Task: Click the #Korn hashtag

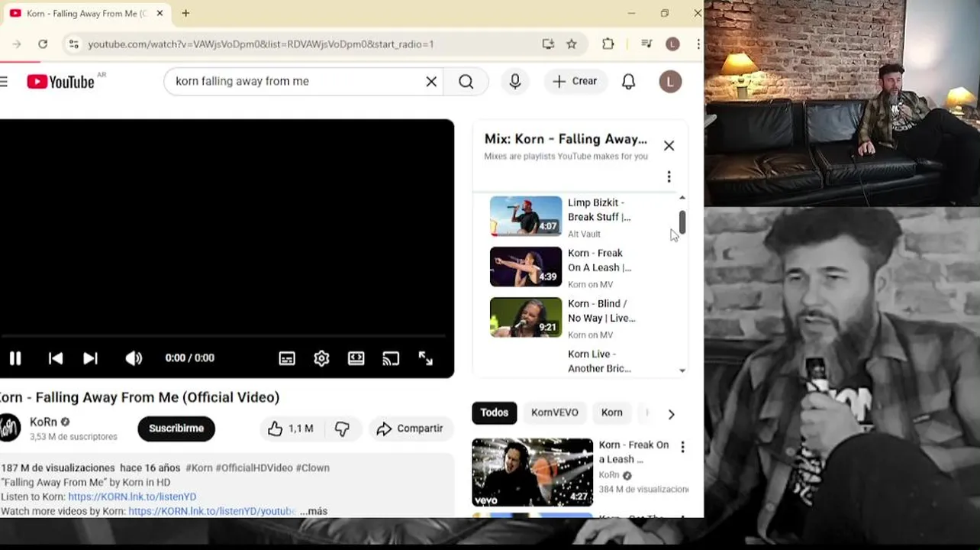Action: [199, 467]
